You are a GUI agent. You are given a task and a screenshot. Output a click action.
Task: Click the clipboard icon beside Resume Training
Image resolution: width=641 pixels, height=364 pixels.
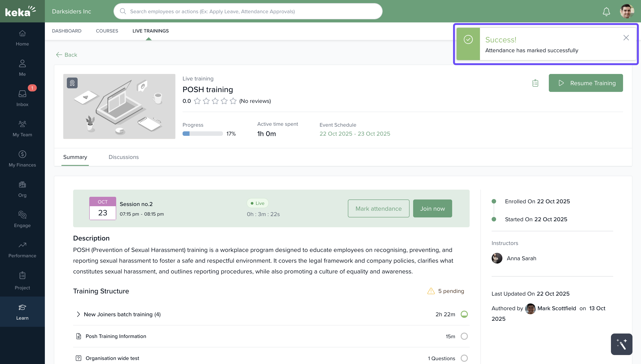[x=535, y=83]
